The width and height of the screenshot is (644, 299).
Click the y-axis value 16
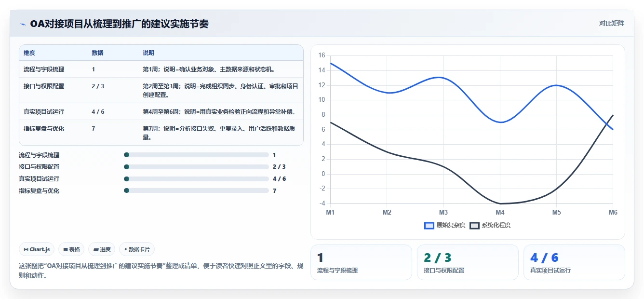(x=322, y=55)
